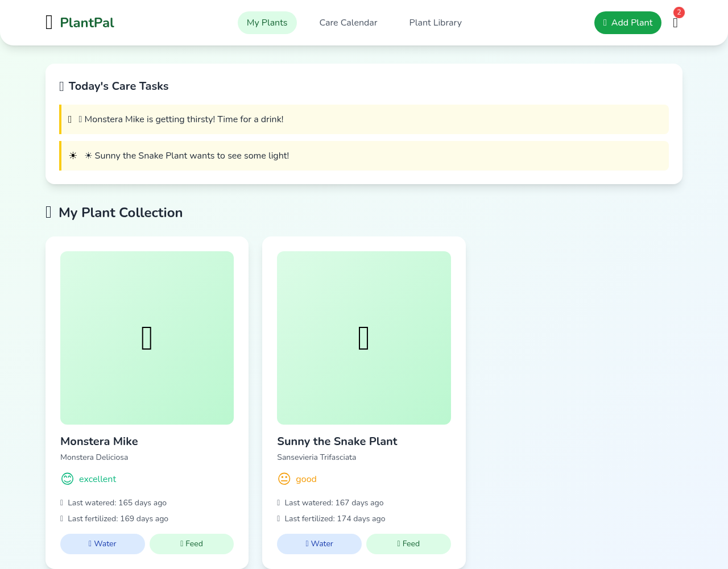This screenshot has height=569, width=728.
Task: Click the My Plant Collection heading
Action: (x=121, y=213)
